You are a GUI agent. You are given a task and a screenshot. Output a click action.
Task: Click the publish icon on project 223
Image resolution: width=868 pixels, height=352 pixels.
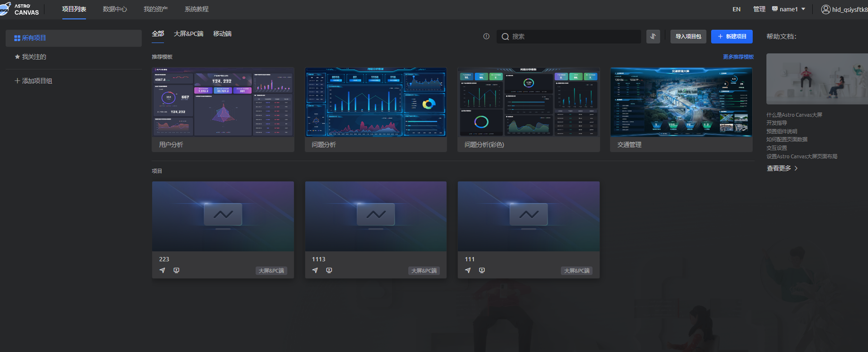click(163, 270)
